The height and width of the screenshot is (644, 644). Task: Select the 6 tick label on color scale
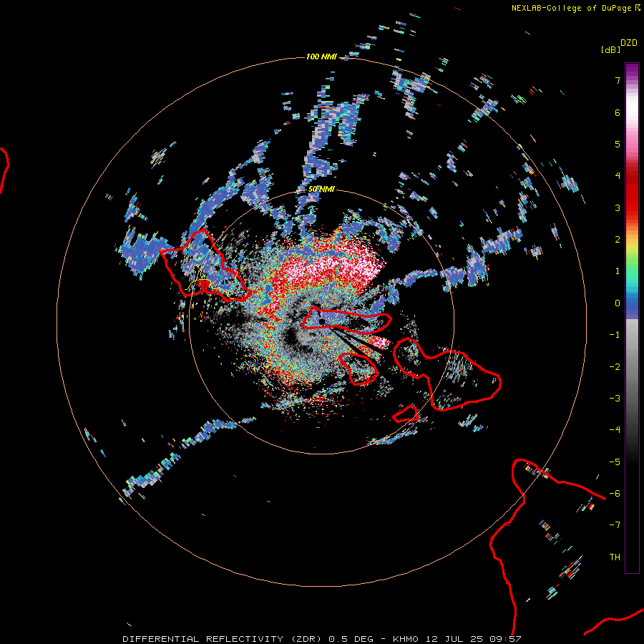(x=617, y=112)
